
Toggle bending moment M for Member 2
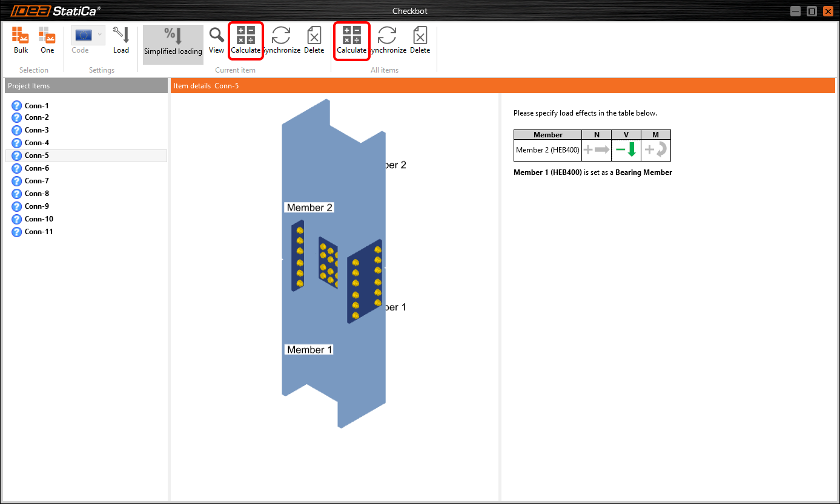[x=656, y=150]
